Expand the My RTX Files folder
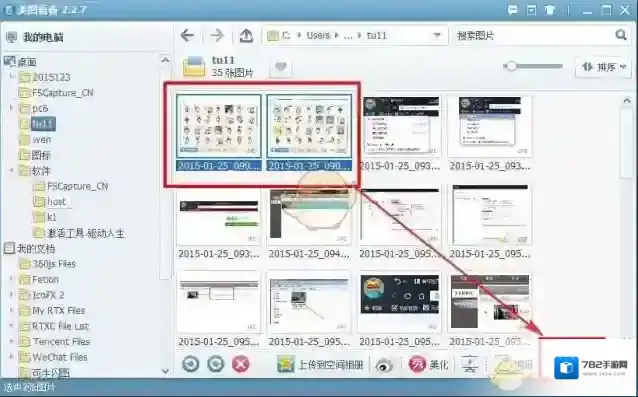638x397 pixels. click(x=12, y=310)
